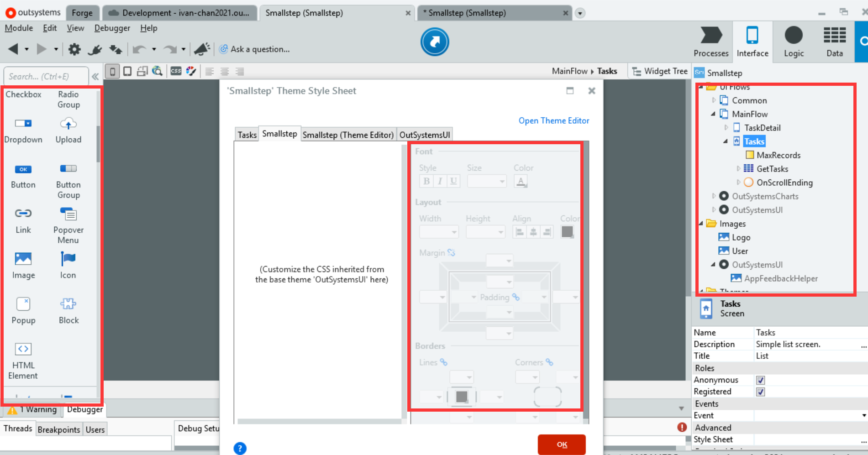Select phone preview device icon
868x455 pixels.
pos(112,71)
